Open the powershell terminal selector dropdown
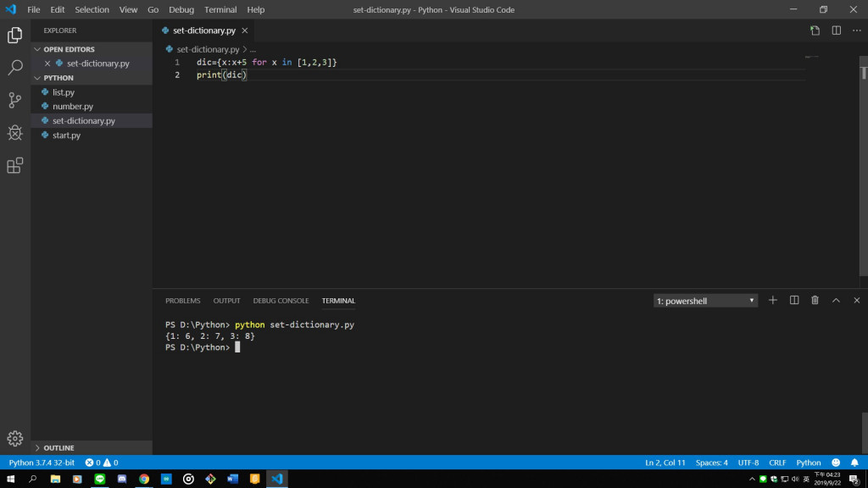This screenshot has height=488, width=868. pos(705,301)
